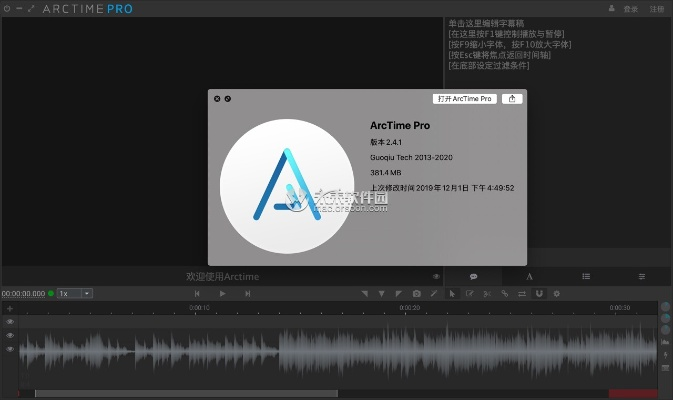The image size is (673, 400).
Task: Click the ARCTIME PRO title logo
Action: (x=88, y=9)
